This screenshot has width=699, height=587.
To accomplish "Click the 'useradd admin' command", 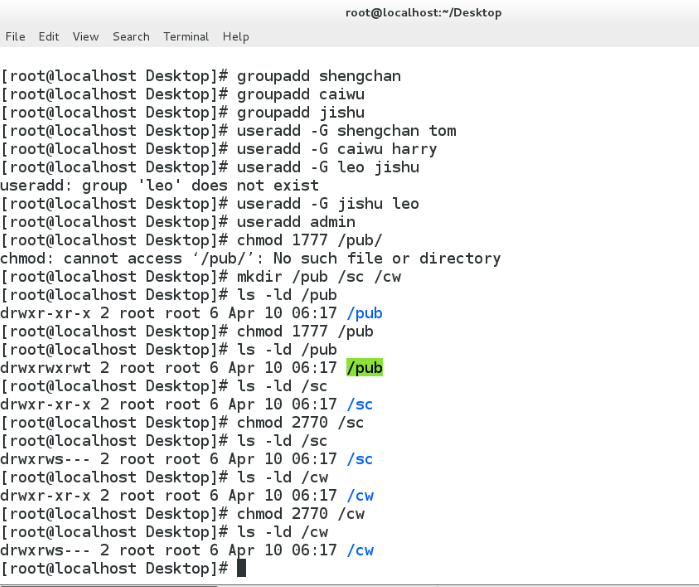I will [x=296, y=222].
